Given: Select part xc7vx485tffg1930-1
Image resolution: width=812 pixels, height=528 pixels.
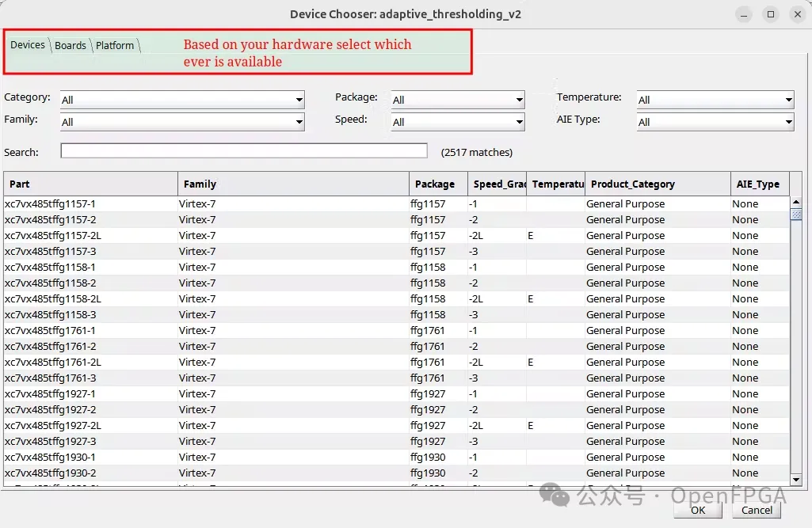Looking at the screenshot, I should (397, 457).
